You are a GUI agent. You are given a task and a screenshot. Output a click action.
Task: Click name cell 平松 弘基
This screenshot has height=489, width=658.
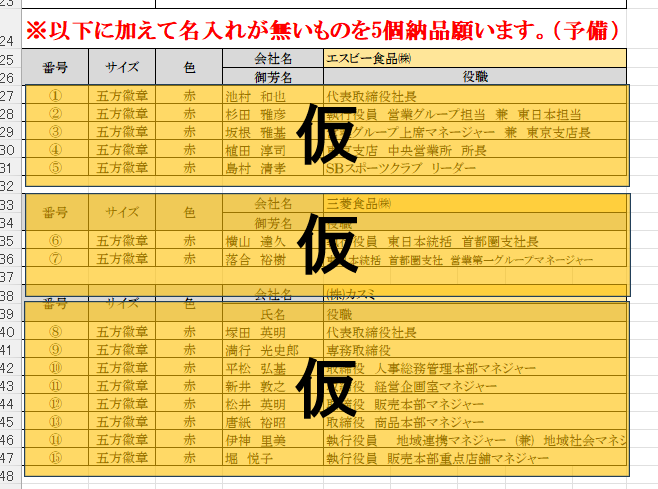273,368
